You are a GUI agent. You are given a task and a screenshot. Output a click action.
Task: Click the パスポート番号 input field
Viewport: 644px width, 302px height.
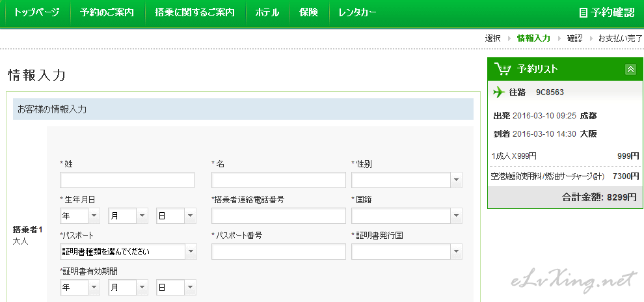click(278, 252)
